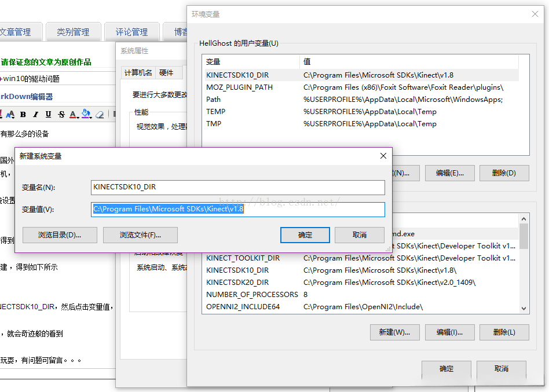
Task: Confirm with 确定 in the 新建系统变量 dialog
Action: 305,235
